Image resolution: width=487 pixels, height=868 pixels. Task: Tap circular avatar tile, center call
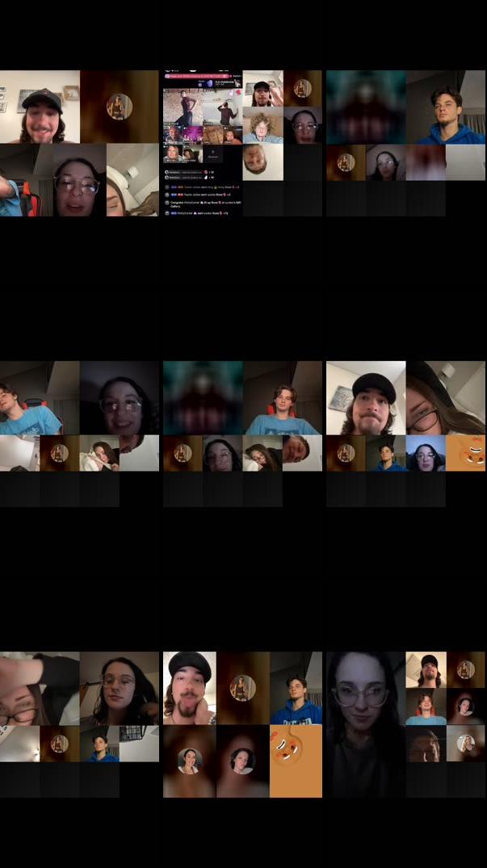[x=183, y=453]
